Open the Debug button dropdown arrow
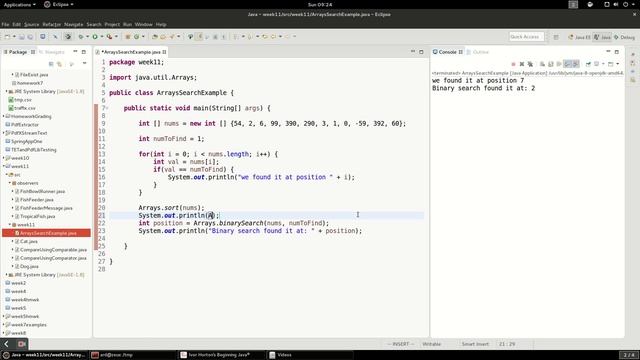The width and height of the screenshot is (640, 360). pyautogui.click(x=87, y=37)
